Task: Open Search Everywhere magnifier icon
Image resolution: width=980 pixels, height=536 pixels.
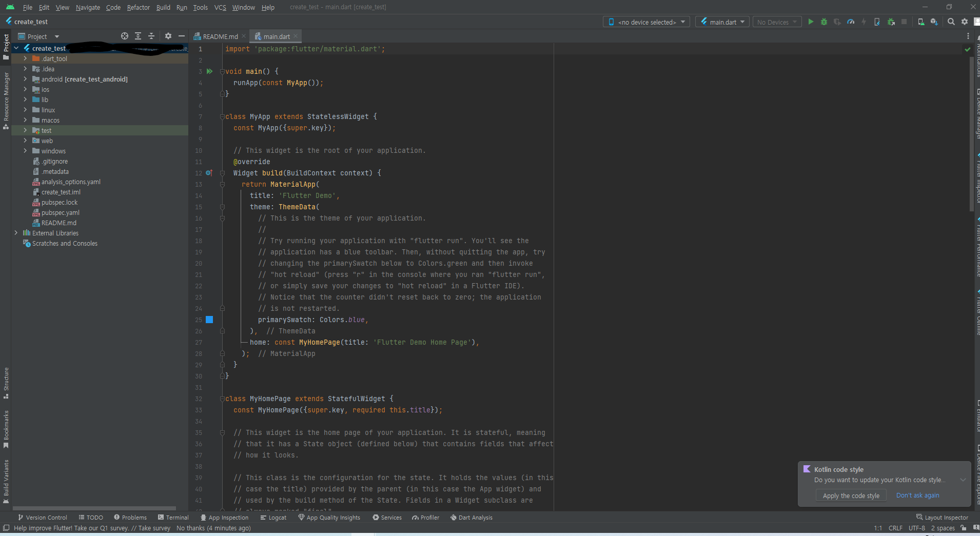Action: [x=951, y=22]
